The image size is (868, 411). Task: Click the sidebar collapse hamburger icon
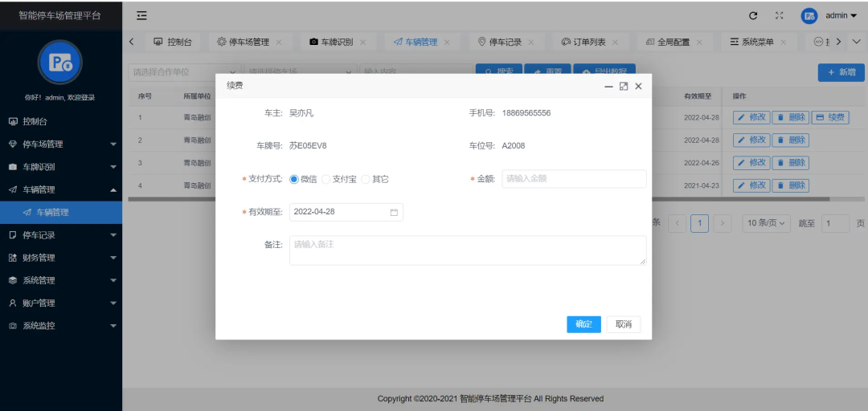pos(141,15)
